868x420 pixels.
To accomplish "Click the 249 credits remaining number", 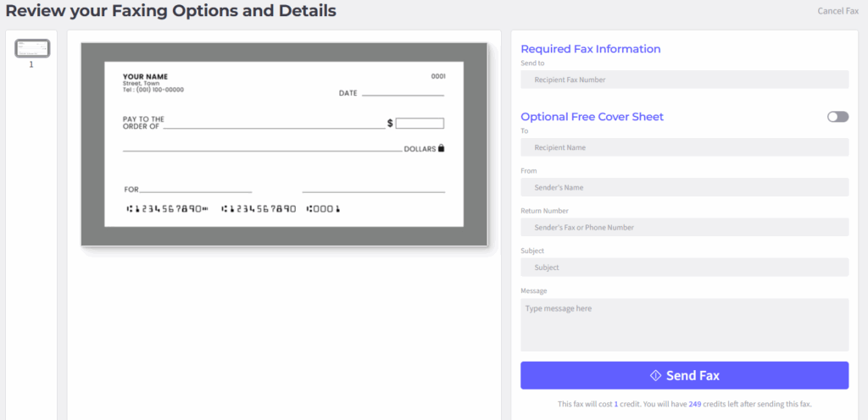I will click(695, 405).
